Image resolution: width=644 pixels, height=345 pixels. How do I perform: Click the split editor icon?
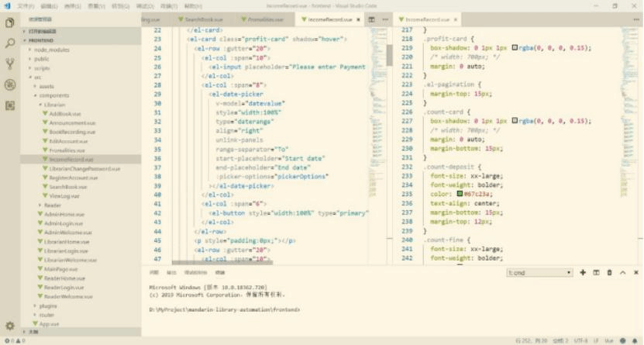372,19
